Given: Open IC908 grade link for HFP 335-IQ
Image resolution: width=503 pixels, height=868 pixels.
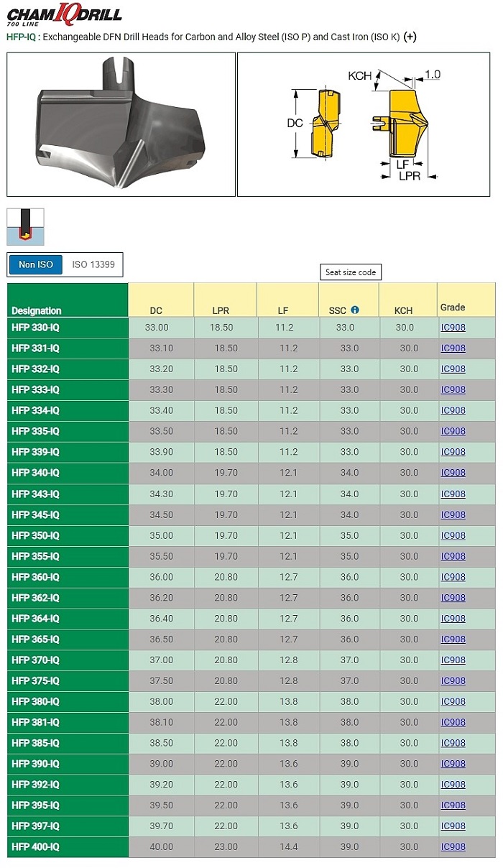Looking at the screenshot, I should [453, 431].
